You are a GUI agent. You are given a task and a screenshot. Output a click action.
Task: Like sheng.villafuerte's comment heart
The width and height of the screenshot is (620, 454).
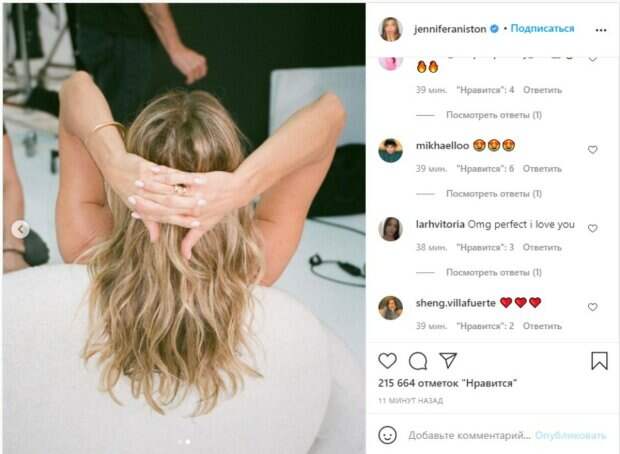click(592, 307)
